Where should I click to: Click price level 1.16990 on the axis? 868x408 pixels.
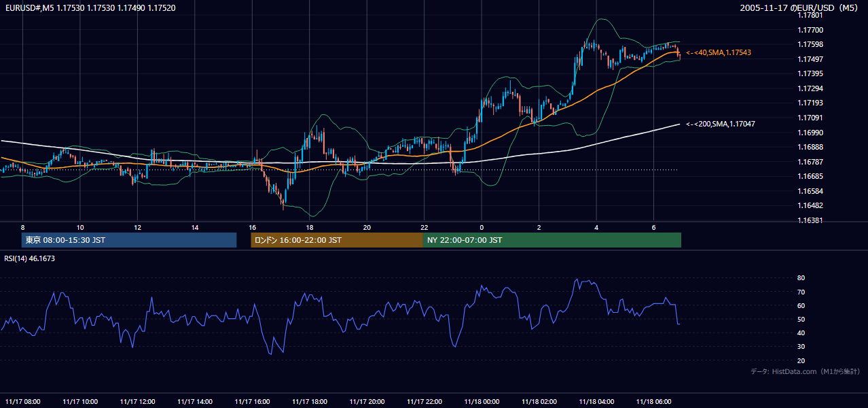tap(810, 133)
